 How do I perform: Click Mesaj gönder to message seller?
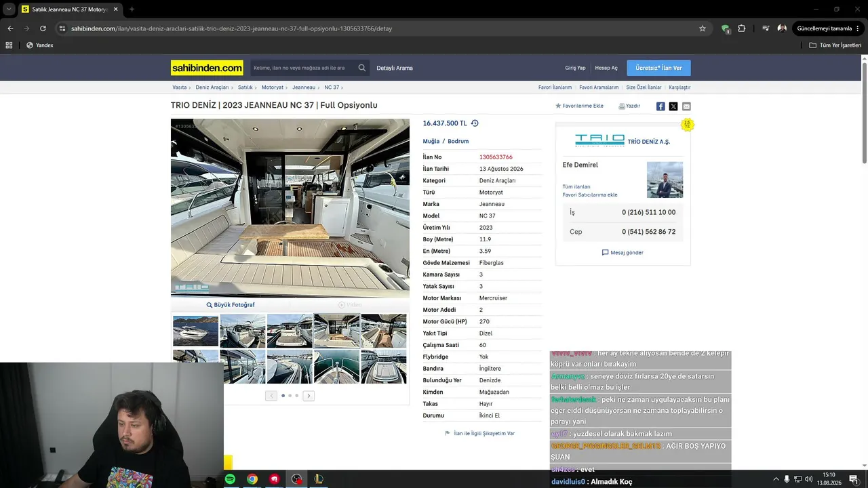pyautogui.click(x=623, y=253)
